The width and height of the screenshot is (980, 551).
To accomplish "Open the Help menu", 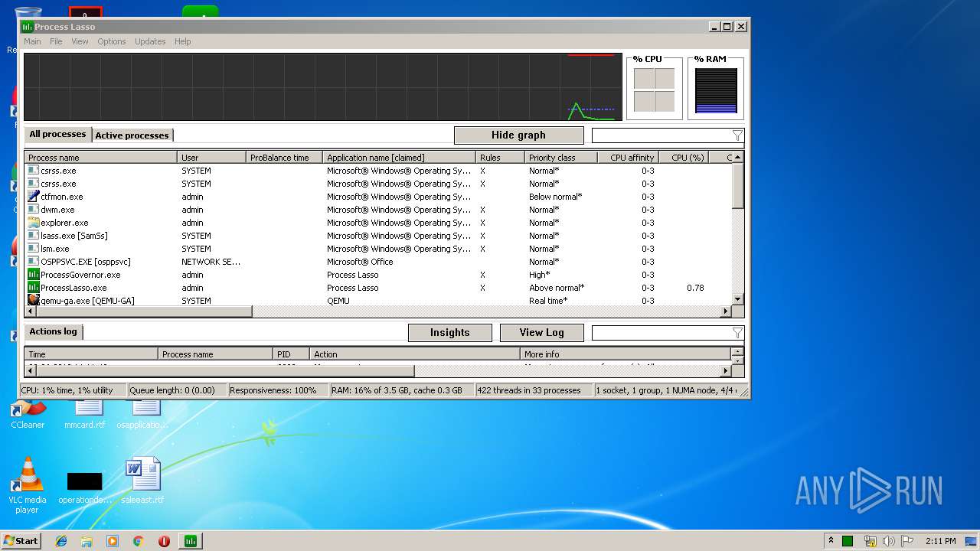I will click(182, 41).
